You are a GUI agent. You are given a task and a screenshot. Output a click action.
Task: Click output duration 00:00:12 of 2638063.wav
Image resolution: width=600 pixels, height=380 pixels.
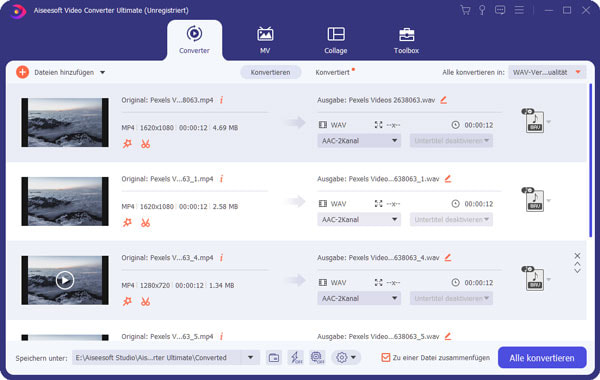point(479,125)
